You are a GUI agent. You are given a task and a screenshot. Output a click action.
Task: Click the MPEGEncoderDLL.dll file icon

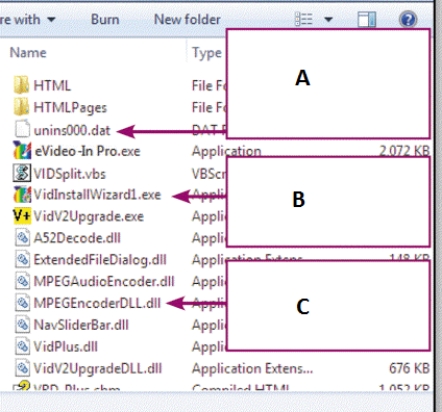(x=22, y=303)
